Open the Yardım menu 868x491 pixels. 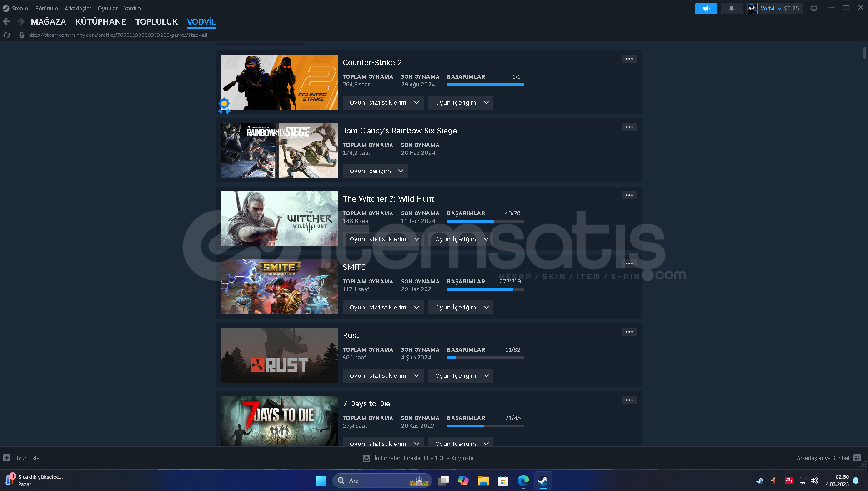132,8
